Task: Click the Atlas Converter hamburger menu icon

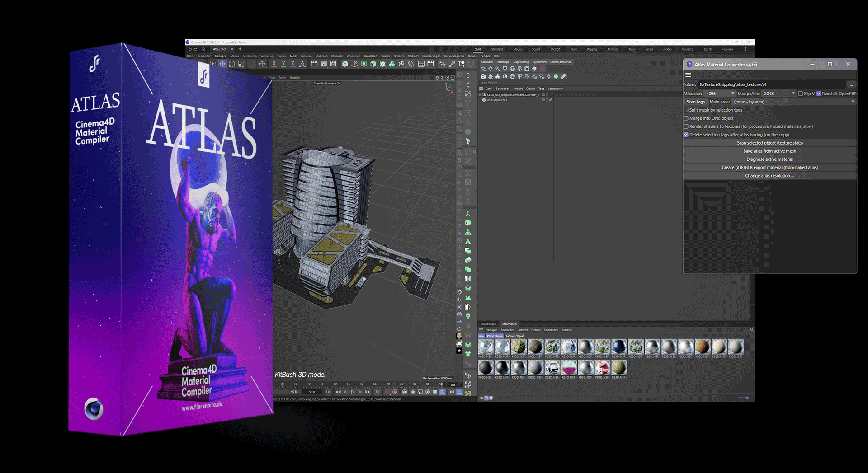Action: (x=688, y=75)
